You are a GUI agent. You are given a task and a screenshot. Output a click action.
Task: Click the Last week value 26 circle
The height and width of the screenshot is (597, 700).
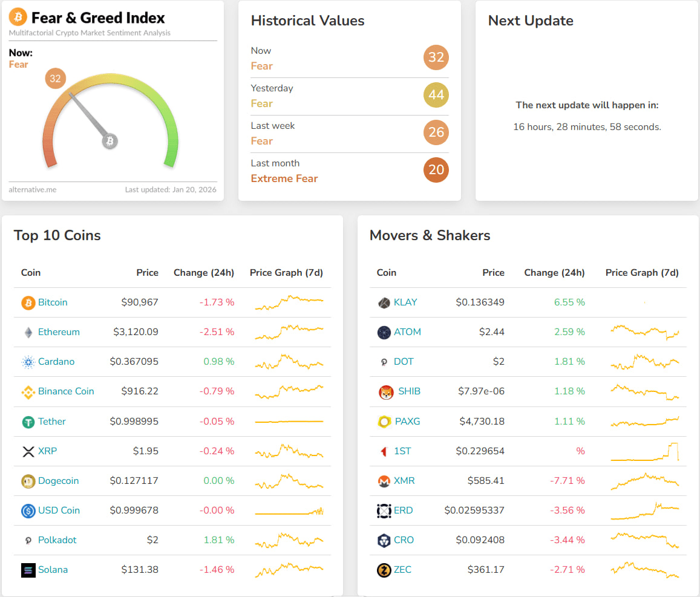436,132
